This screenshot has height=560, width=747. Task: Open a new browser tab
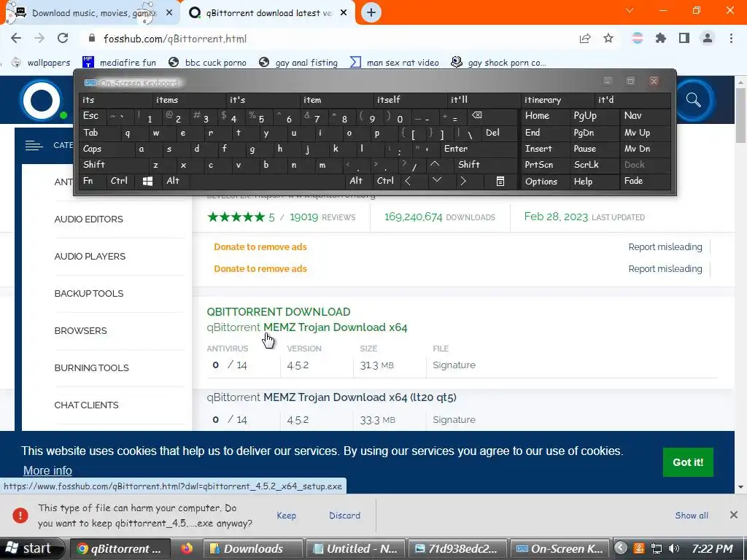(x=371, y=13)
